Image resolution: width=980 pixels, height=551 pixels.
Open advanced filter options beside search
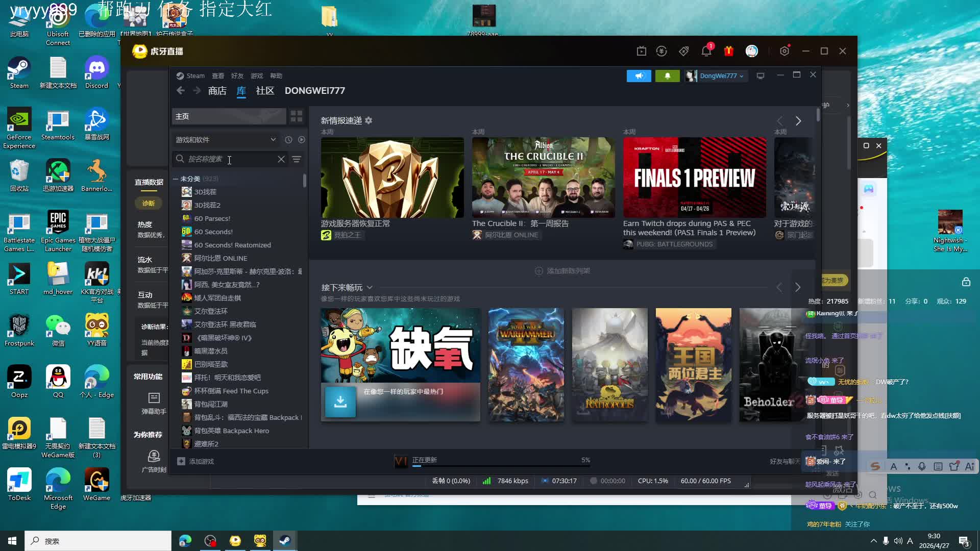[297, 159]
